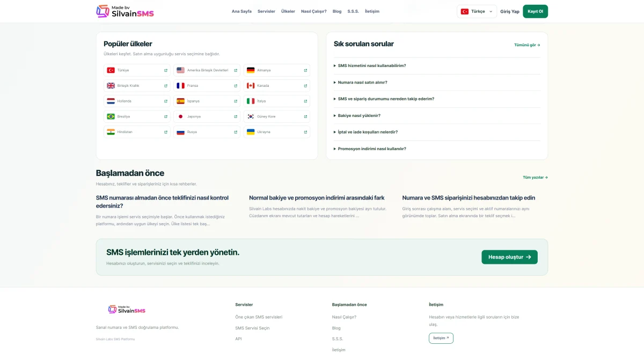Click the Hesap oluştur button
This screenshot has height=362, width=644.
point(509,257)
